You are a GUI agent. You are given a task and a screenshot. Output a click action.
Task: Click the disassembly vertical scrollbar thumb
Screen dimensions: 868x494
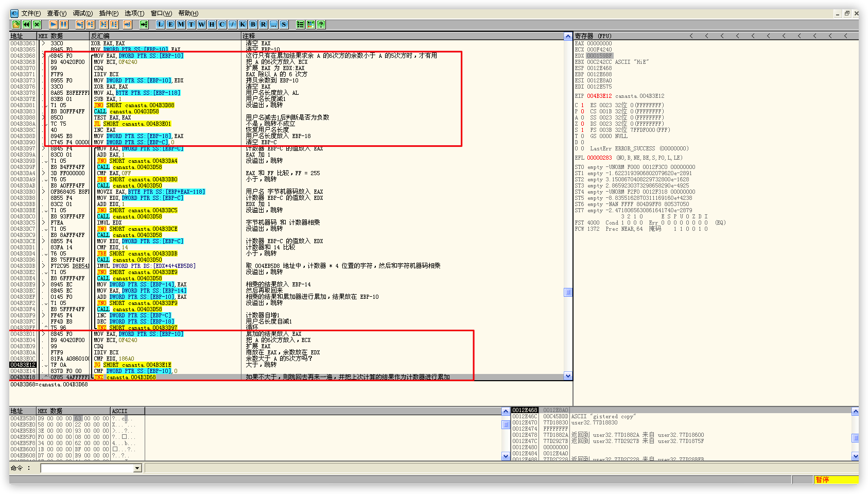568,292
